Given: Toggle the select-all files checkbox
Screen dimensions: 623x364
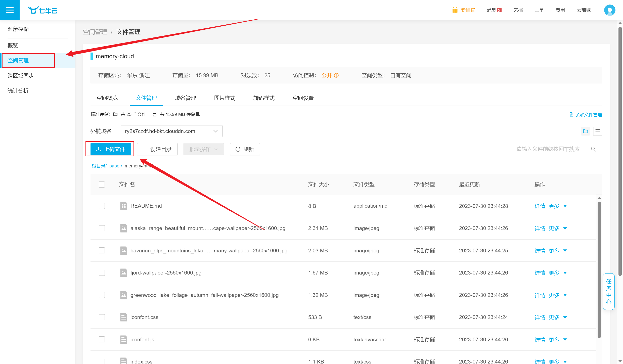Looking at the screenshot, I should click(x=102, y=185).
